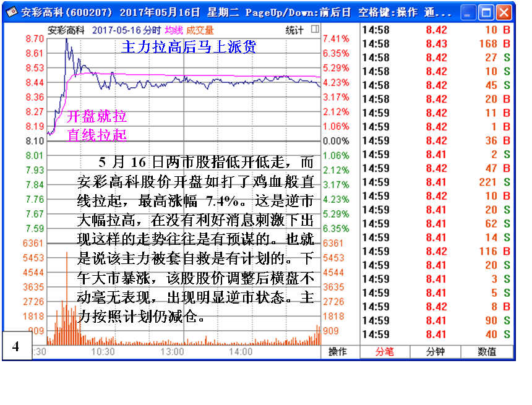Maximize the 安彩高科 window
The width and height of the screenshot is (532, 405).
tap(486, 12)
